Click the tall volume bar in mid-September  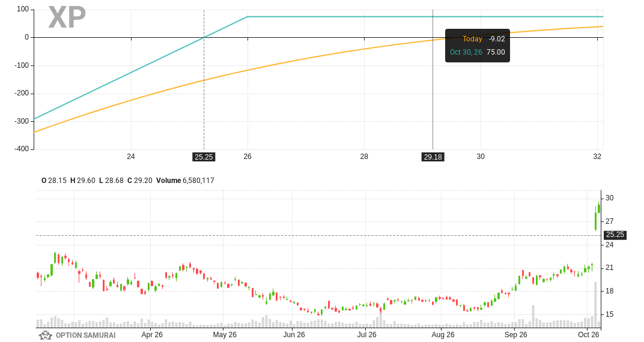533,316
